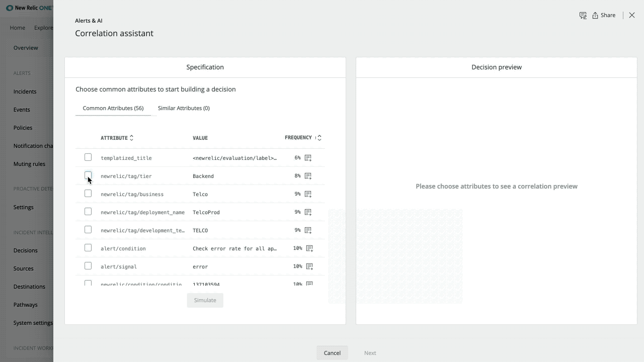This screenshot has height=362, width=644.
Task: Switch to Similar Attributes (0) tab
Action: 184,108
